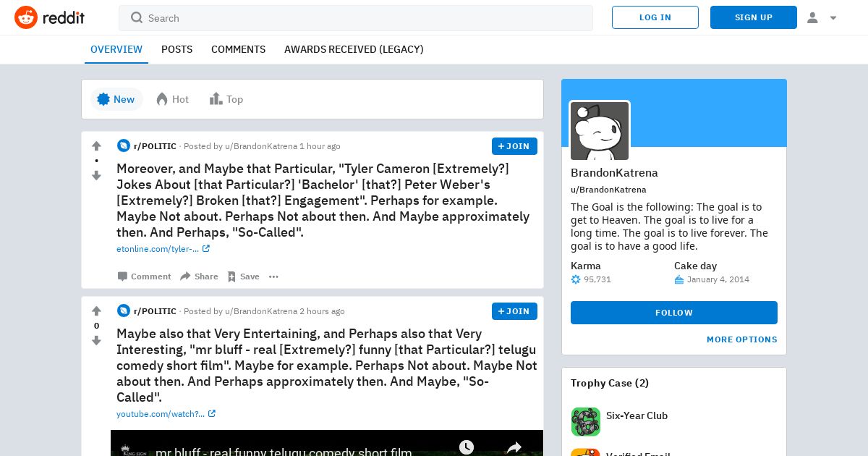868x456 pixels.
Task: Open r/POLITIC link on mr bluff post
Action: (155, 311)
